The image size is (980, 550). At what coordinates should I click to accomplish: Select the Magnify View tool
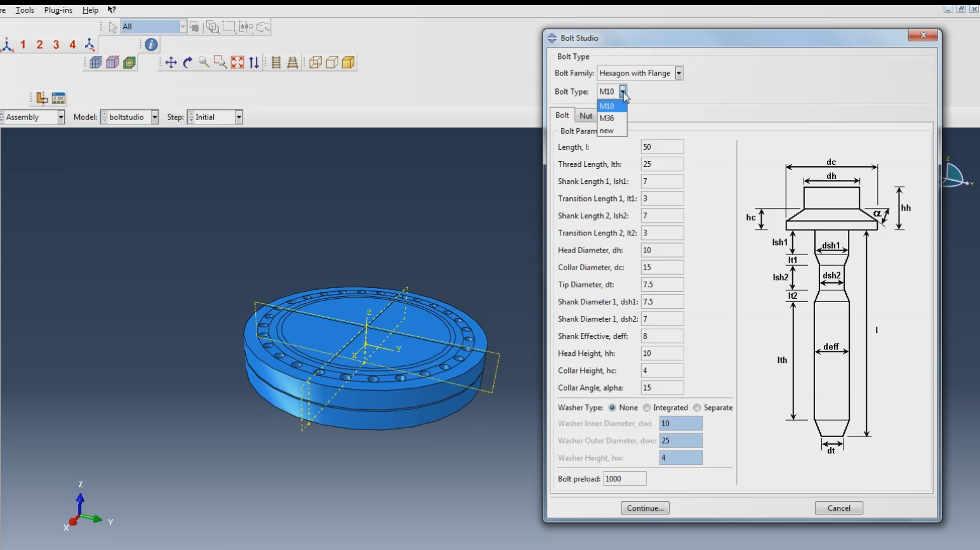coord(203,62)
